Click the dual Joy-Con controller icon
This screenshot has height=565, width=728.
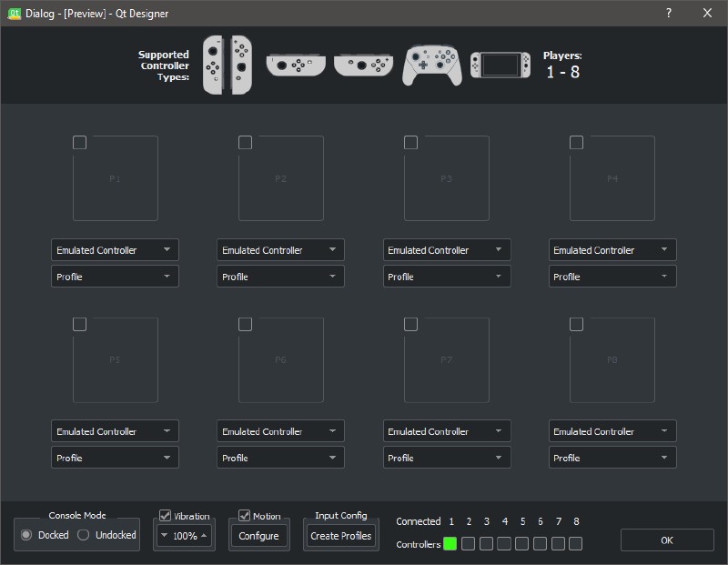pyautogui.click(x=227, y=65)
